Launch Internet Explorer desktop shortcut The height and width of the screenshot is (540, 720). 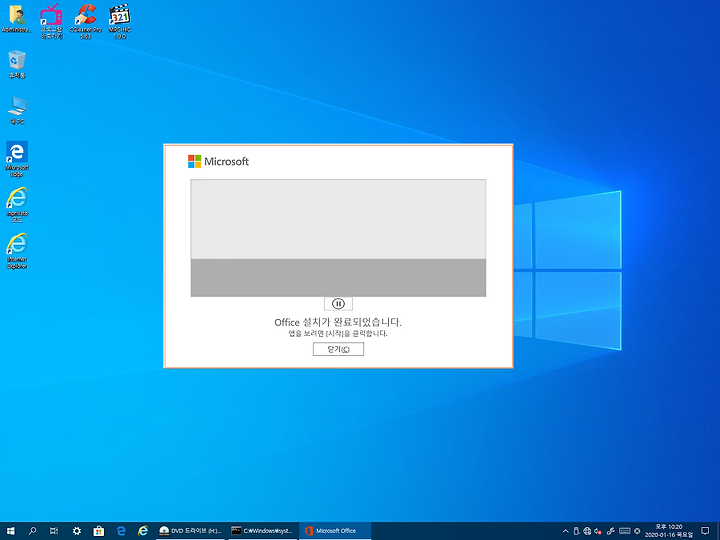point(17,251)
